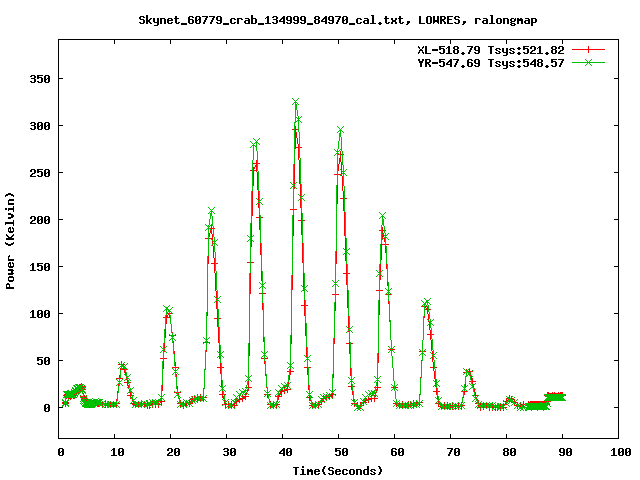
Task: Click the green peak marker near 27 seconds
Action: coord(211,211)
